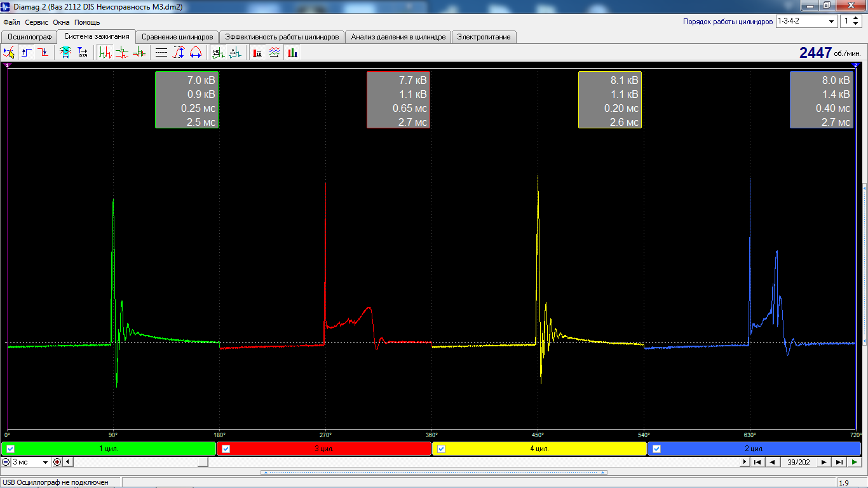Image resolution: width=868 pixels, height=488 pixels.
Task: Click the red 3 цил. color bar
Action: pos(324,449)
